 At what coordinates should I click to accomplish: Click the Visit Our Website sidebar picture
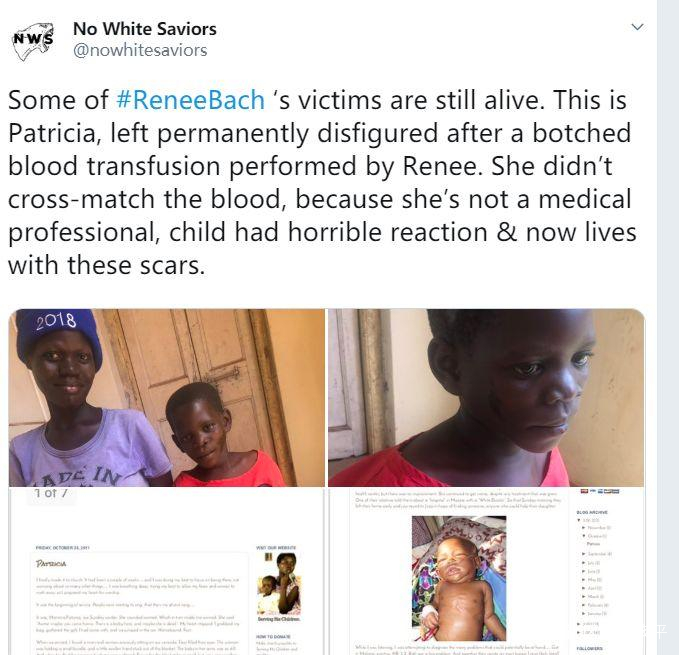(x=279, y=584)
